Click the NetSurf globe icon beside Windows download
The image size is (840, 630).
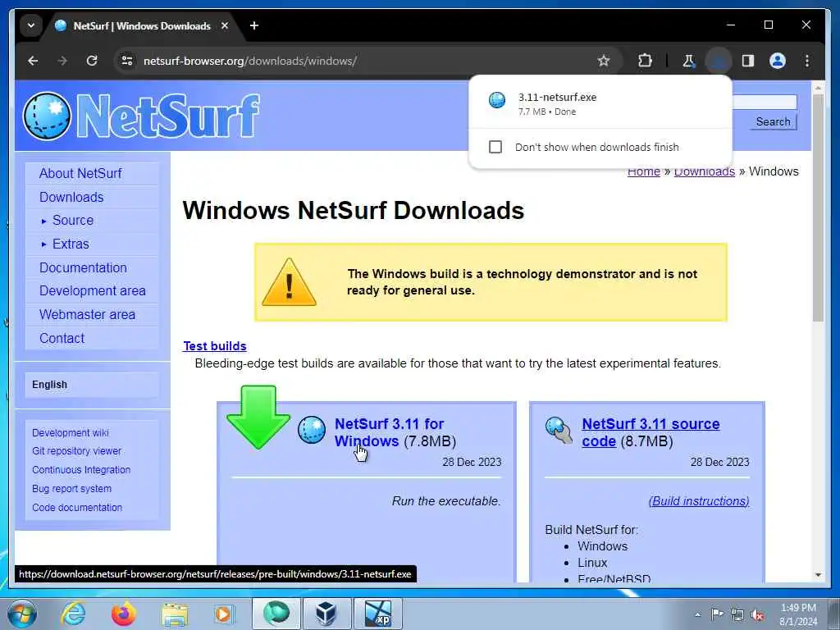tap(312, 430)
